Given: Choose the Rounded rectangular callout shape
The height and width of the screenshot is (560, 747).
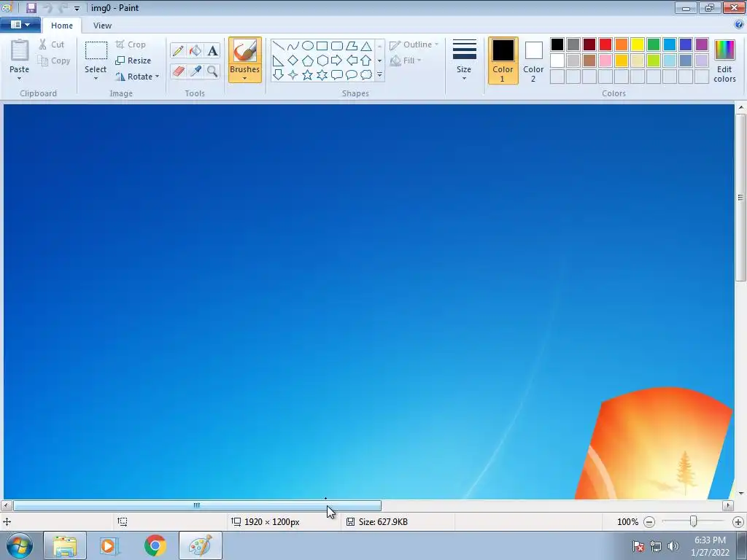Looking at the screenshot, I should (337, 75).
